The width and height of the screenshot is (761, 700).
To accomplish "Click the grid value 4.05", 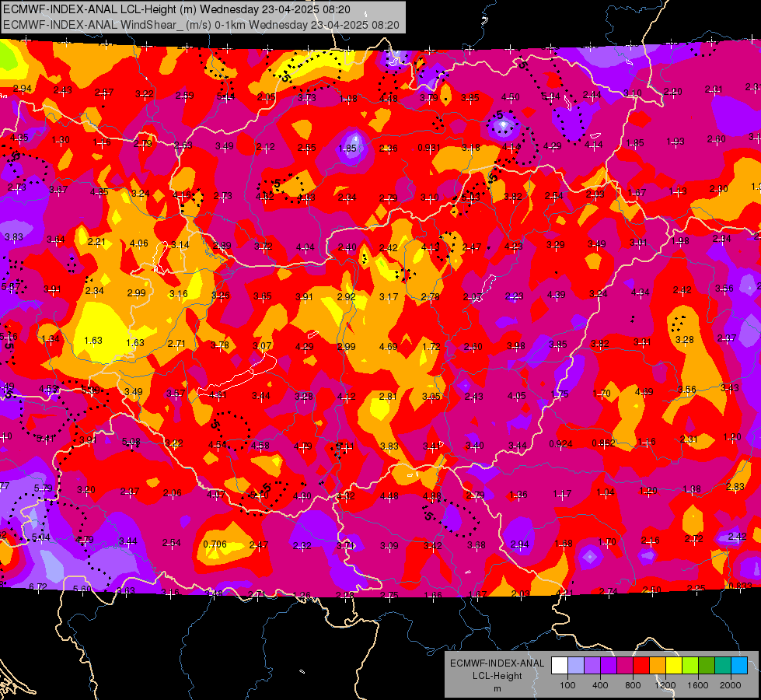I will coord(516,396).
